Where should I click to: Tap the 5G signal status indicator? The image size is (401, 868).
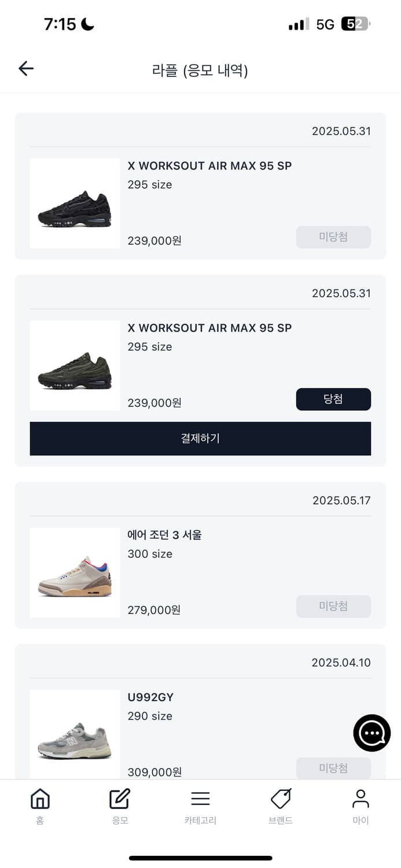[x=325, y=24]
